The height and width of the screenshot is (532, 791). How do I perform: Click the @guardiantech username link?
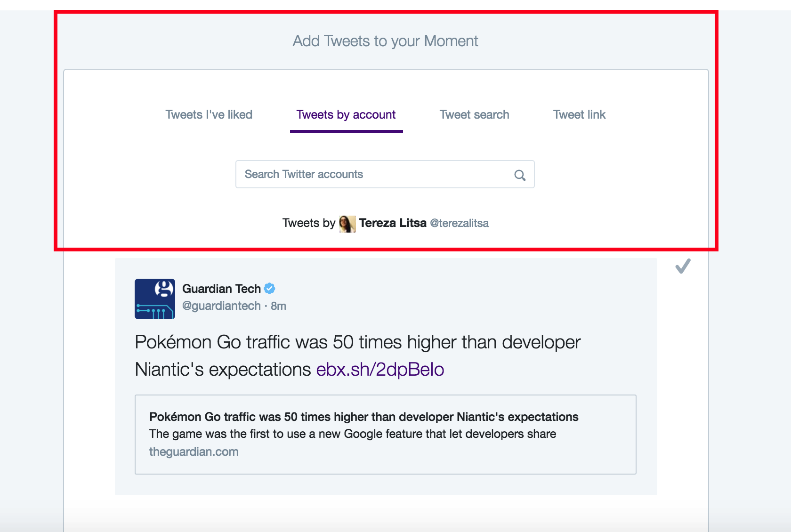coord(221,306)
